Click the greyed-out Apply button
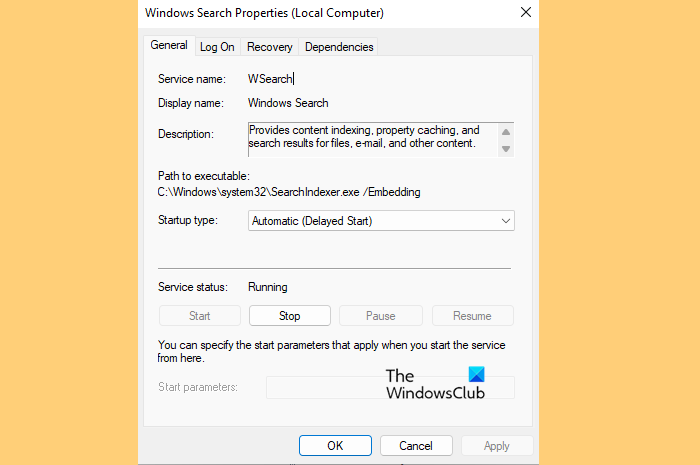 (496, 445)
